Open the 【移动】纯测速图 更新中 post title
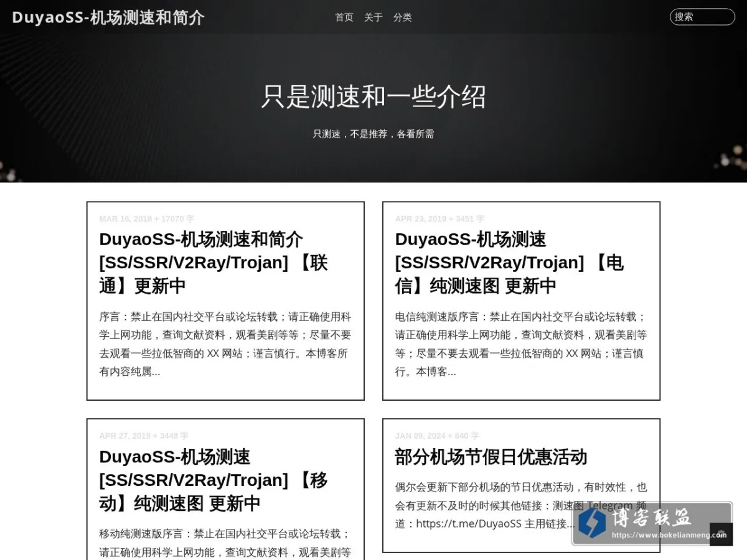The height and width of the screenshot is (560, 747). [214, 480]
